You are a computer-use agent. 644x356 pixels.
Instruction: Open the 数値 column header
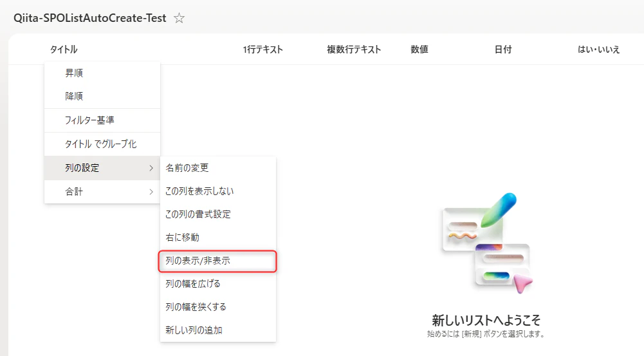(x=419, y=50)
